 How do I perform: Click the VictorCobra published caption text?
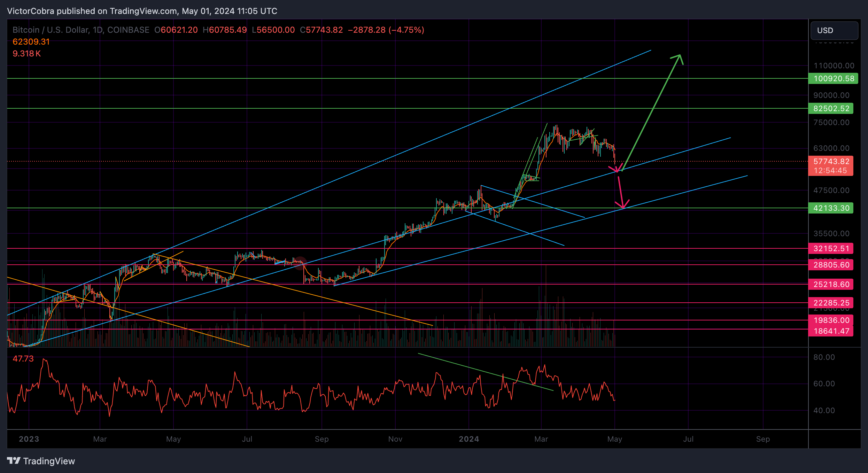[x=142, y=11]
